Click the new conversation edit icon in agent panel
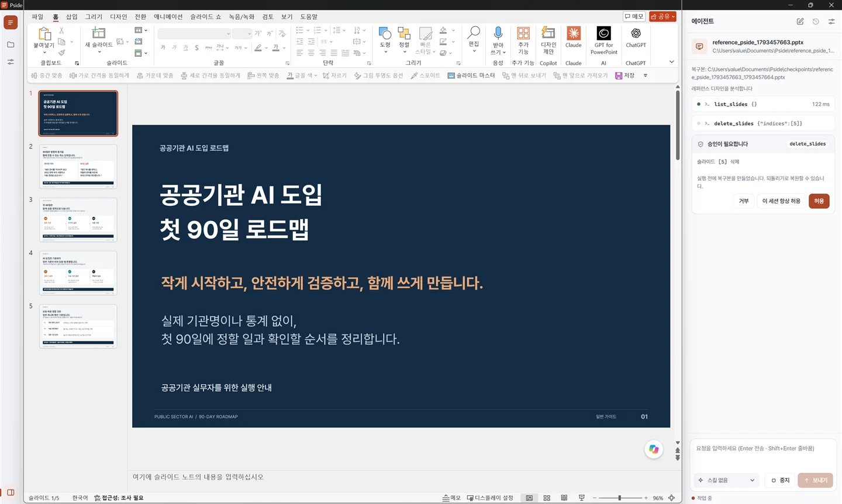The image size is (842, 504). tap(800, 21)
